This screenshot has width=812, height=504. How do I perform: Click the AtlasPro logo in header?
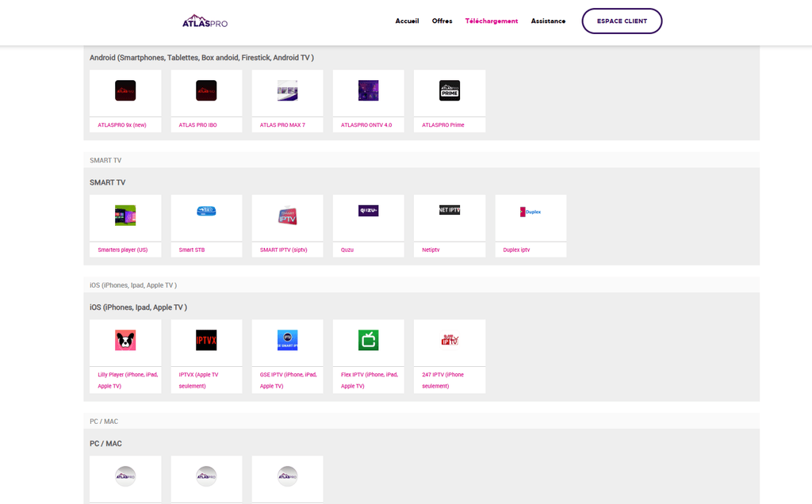click(205, 21)
